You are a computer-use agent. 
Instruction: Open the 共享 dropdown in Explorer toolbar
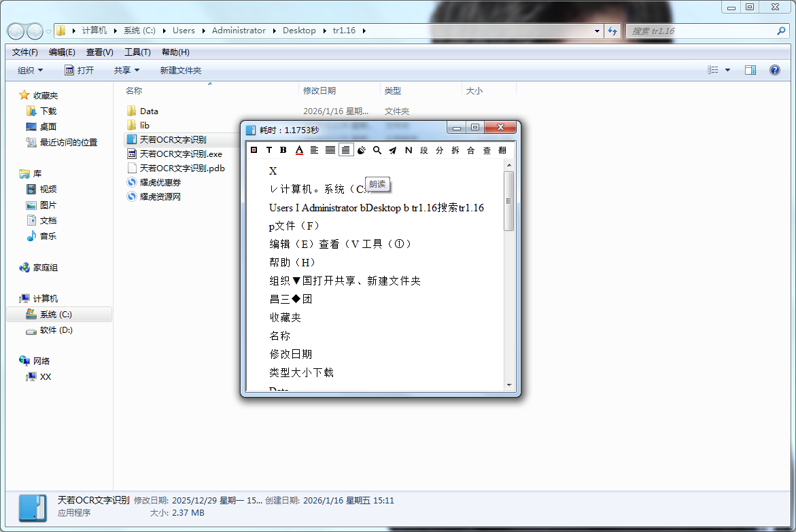pos(126,70)
